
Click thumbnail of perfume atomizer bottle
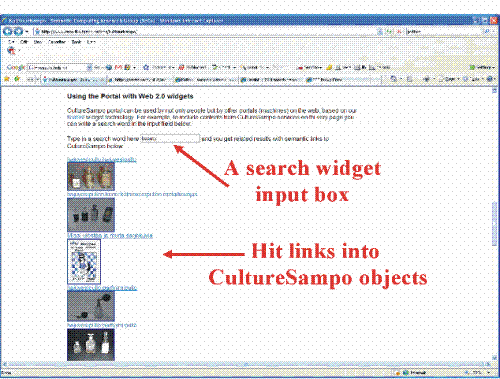tap(91, 306)
